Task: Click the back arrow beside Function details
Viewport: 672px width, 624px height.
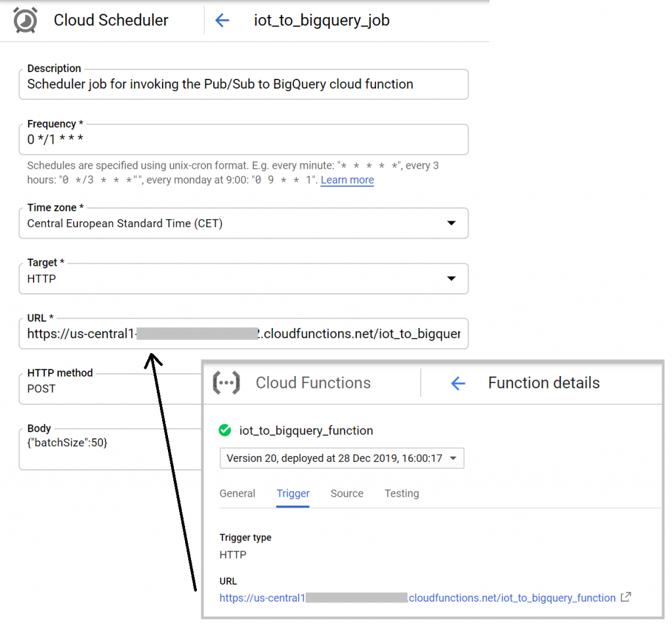Action: tap(457, 383)
